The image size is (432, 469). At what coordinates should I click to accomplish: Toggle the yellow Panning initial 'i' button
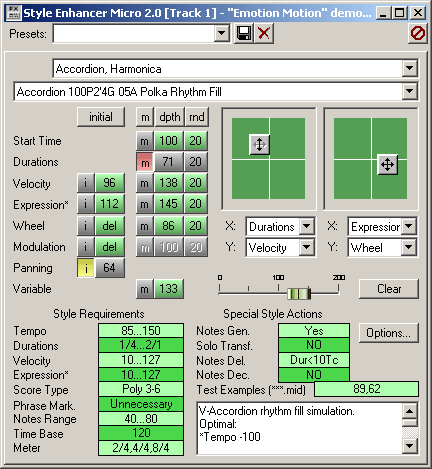point(86,268)
